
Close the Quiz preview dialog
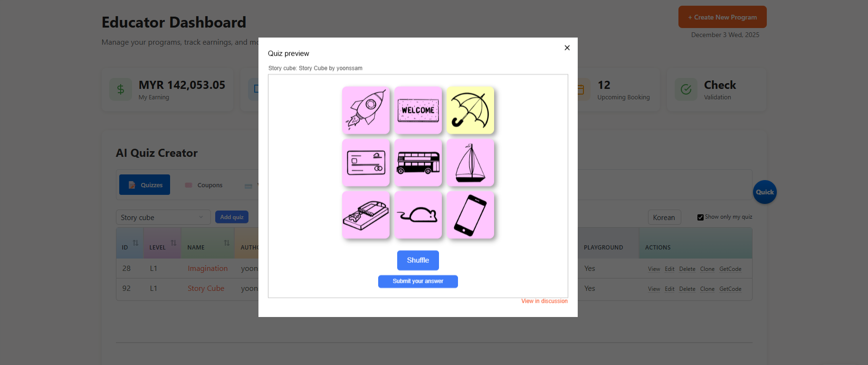pos(567,48)
